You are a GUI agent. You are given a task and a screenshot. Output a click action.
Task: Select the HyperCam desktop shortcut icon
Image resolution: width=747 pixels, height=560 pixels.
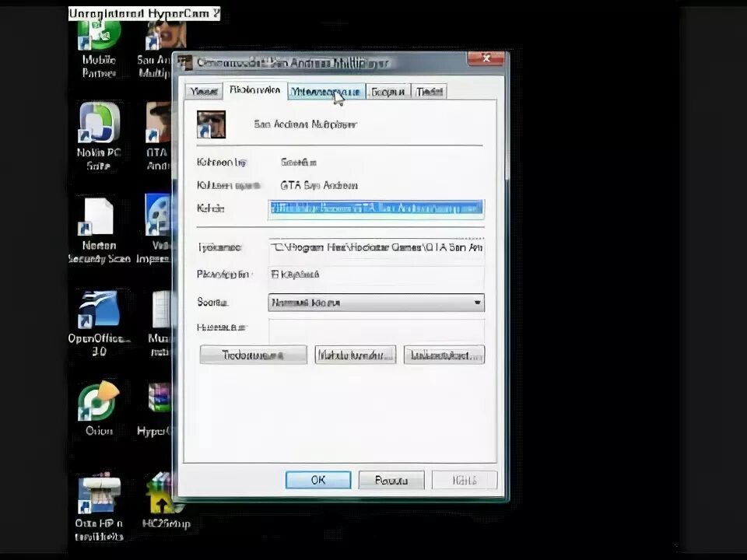158,410
